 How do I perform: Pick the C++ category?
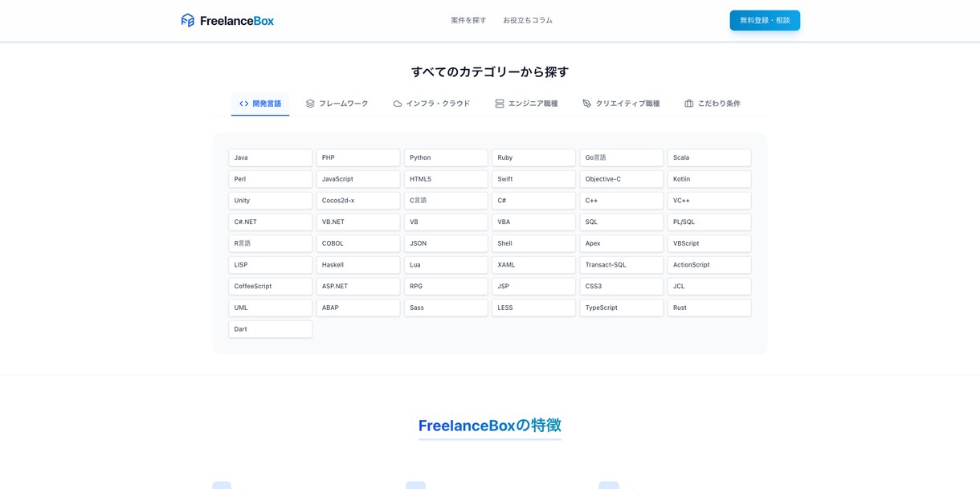pyautogui.click(x=622, y=201)
